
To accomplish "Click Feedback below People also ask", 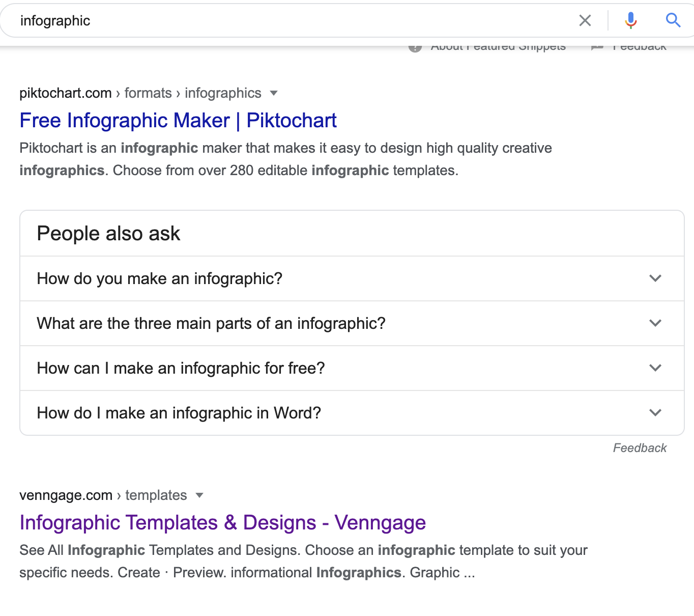I will 640,448.
